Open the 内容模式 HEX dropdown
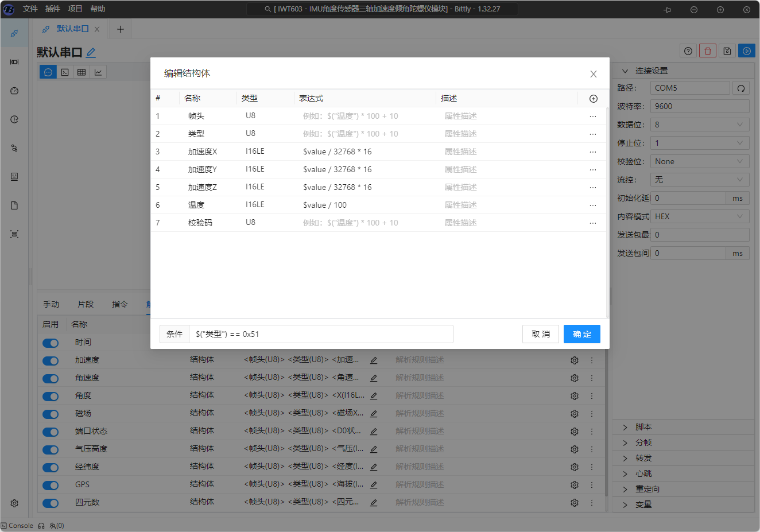The image size is (760, 532). click(699, 217)
